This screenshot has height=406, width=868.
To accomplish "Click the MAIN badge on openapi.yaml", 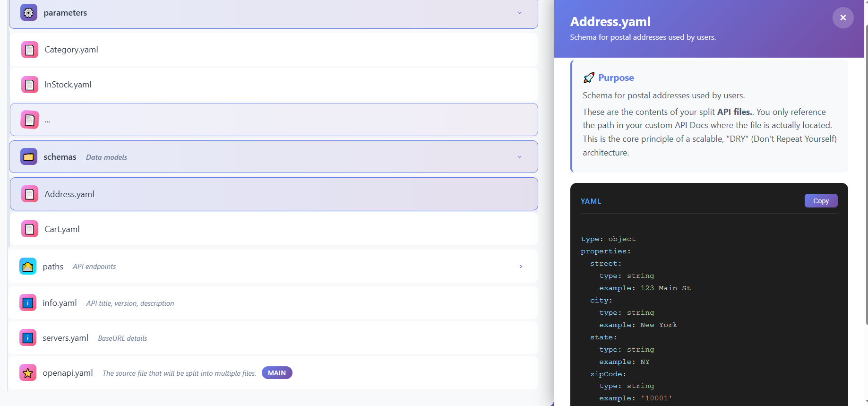I will (277, 373).
